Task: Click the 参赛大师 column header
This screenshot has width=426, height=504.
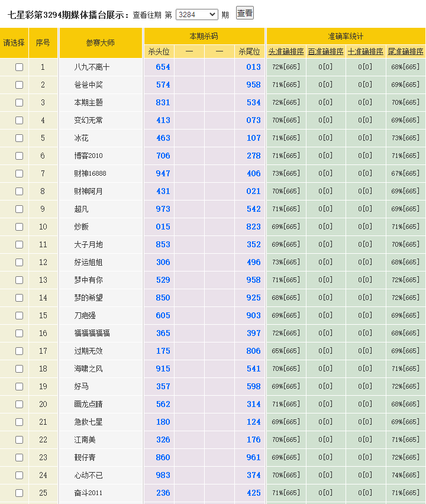Action: [100, 43]
